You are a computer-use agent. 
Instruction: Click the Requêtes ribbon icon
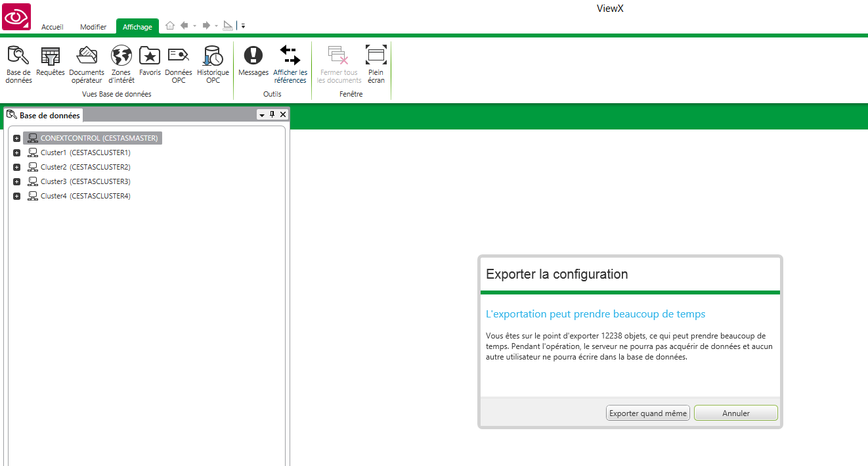pos(51,63)
